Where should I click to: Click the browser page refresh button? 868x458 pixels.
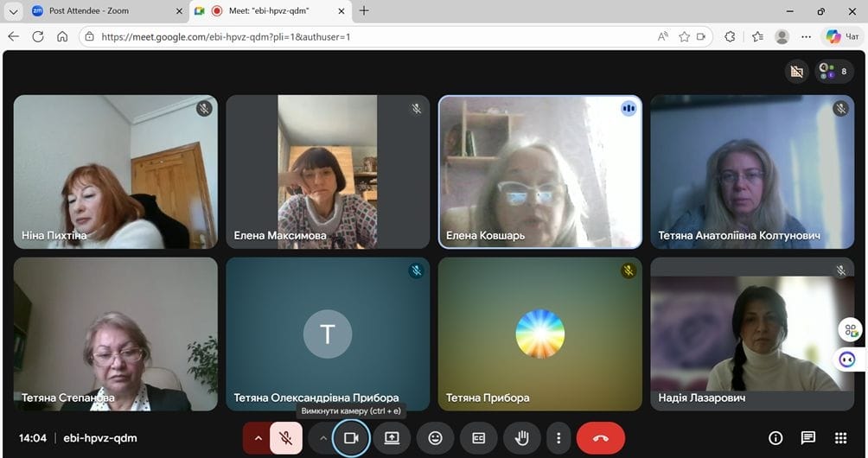coord(38,36)
